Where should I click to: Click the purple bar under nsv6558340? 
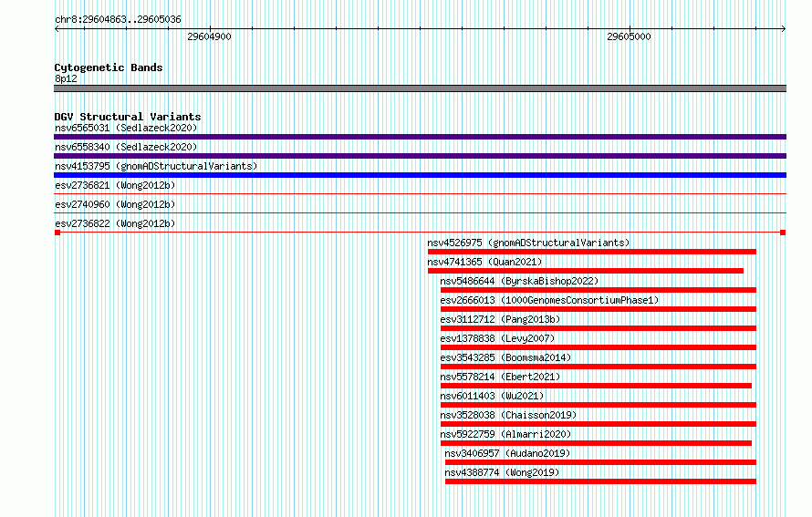420,156
